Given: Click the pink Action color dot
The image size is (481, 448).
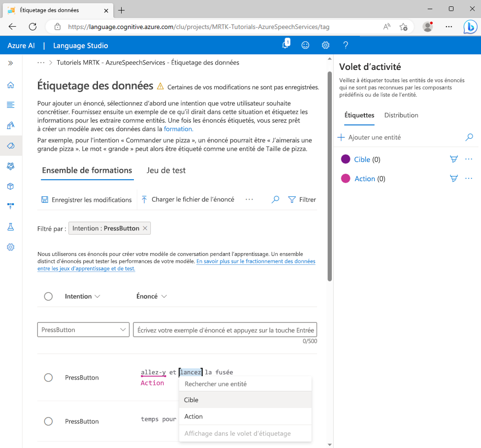Looking at the screenshot, I should click(x=346, y=178).
